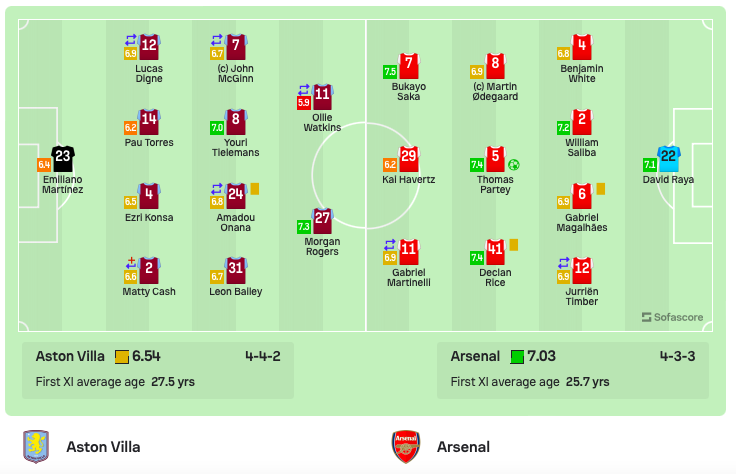Click the Arsenal 4-3-3 formation label
736x474 pixels.
[x=677, y=356]
